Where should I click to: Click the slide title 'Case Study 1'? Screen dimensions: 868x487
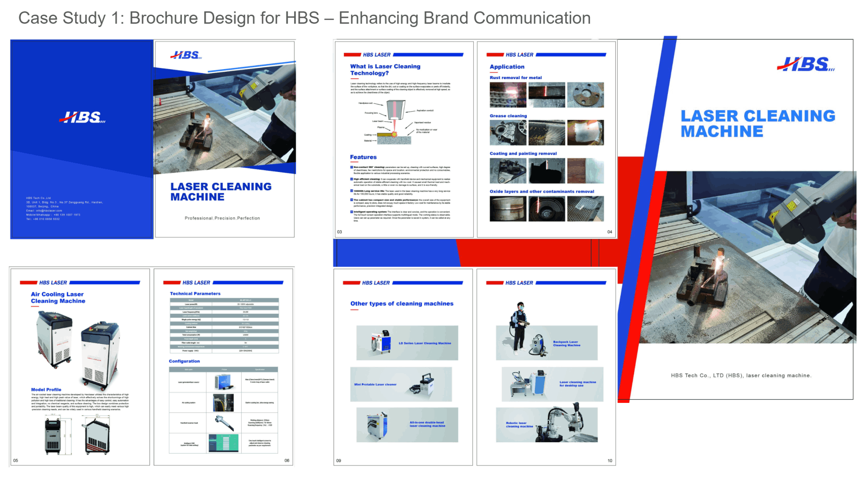(x=304, y=18)
